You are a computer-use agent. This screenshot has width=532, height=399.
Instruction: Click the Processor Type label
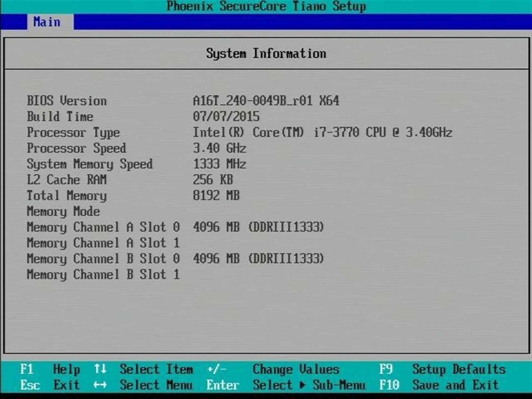73,133
